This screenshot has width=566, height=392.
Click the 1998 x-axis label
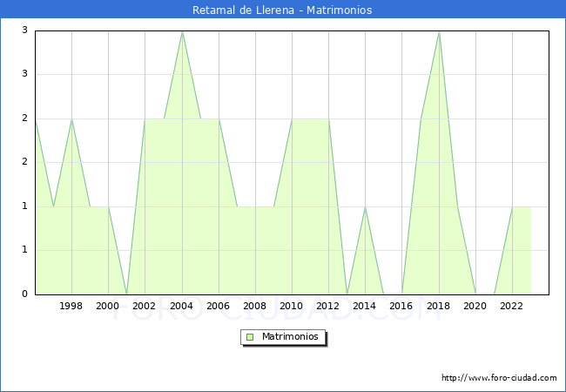click(71, 306)
